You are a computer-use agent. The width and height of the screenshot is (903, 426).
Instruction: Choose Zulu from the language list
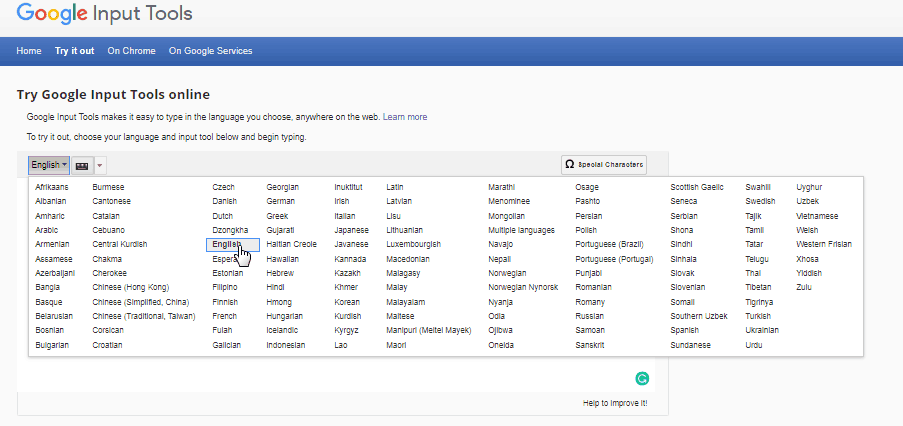coord(803,287)
